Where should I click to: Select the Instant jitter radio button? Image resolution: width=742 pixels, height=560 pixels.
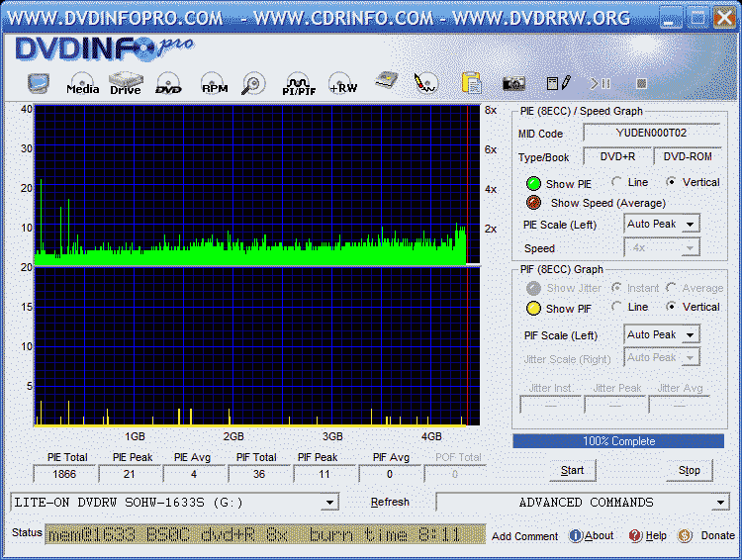click(616, 287)
